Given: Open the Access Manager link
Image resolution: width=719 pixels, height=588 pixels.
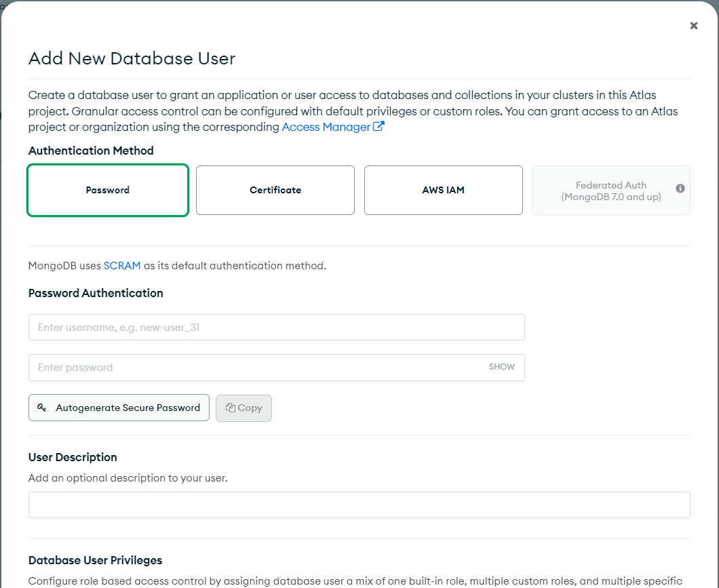Looking at the screenshot, I should tap(326, 127).
